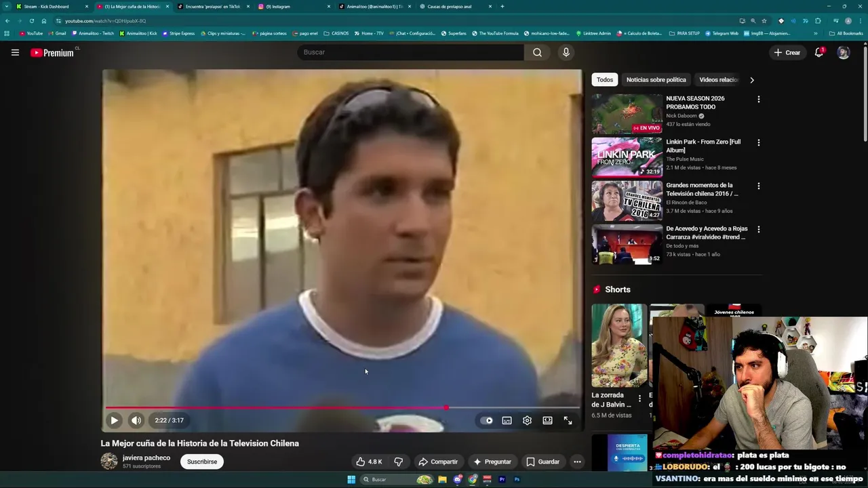Dislike the video
This screenshot has height=488, width=868.
tap(399, 462)
